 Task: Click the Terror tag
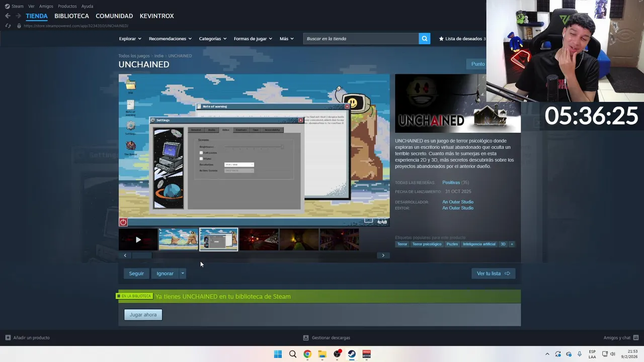pyautogui.click(x=402, y=244)
